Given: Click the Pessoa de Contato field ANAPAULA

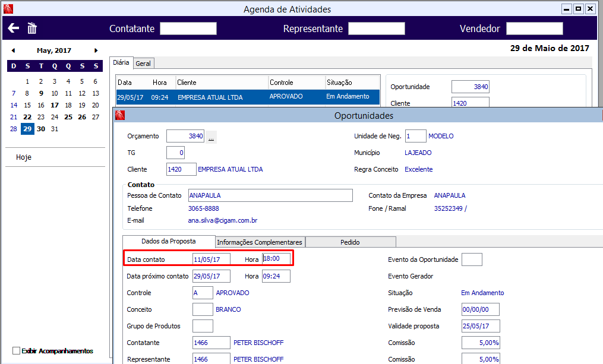Looking at the screenshot, I should tap(270, 195).
